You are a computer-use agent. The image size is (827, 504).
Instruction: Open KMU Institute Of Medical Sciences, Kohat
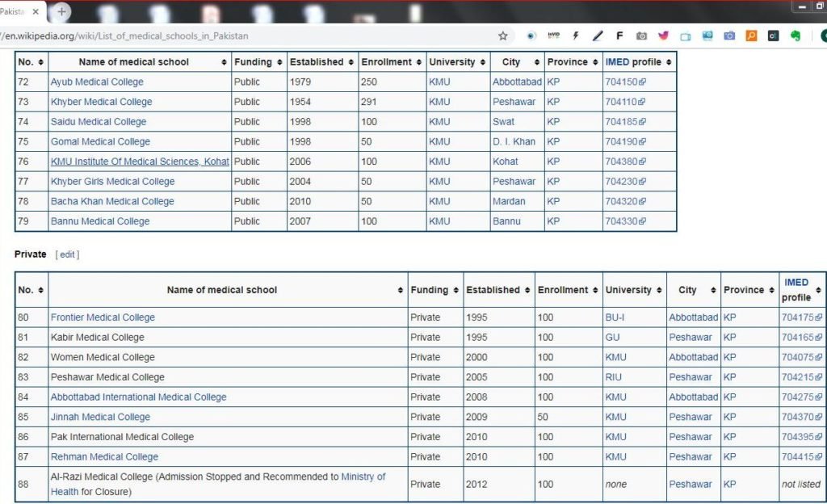coord(140,162)
